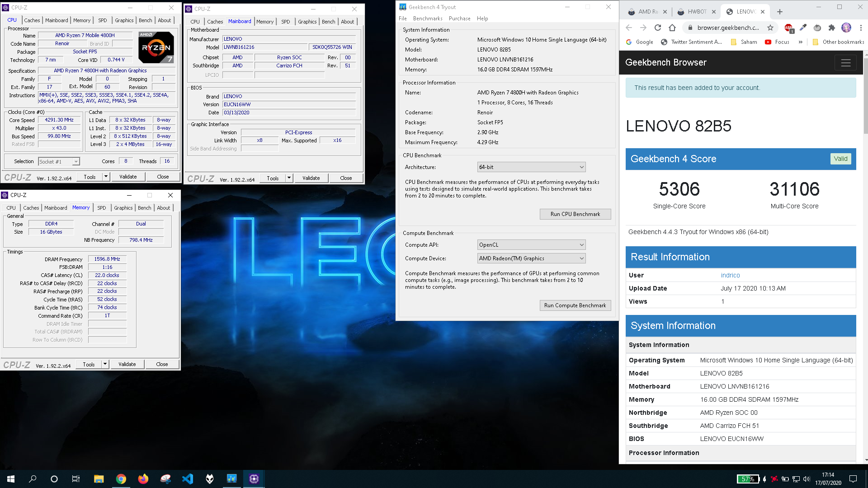Viewport: 868px width, 488px height.
Task: Switch to CPU-Z taskbar icon
Action: (254, 479)
